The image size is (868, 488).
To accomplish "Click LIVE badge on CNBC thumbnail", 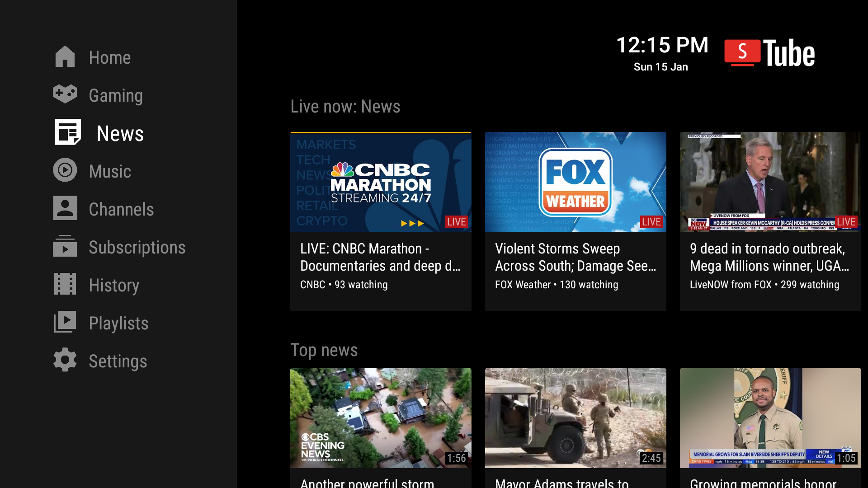I will (457, 222).
